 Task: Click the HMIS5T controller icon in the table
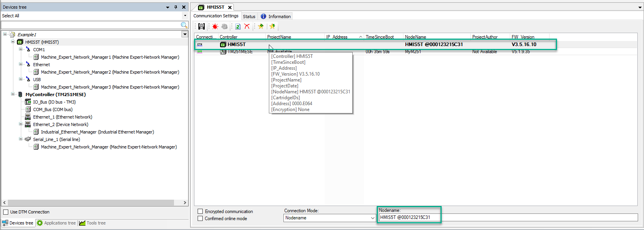[223, 45]
